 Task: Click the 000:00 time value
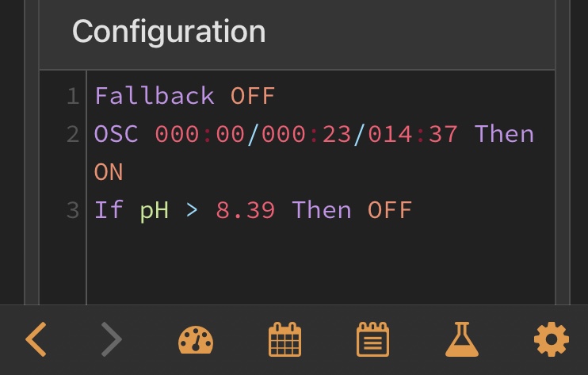click(x=200, y=133)
